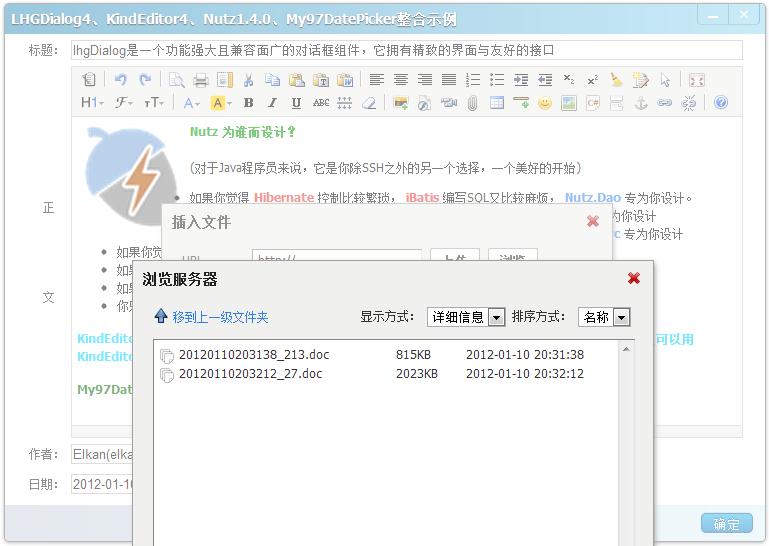Justify text fully
This screenshot has height=546, width=769.
(449, 79)
